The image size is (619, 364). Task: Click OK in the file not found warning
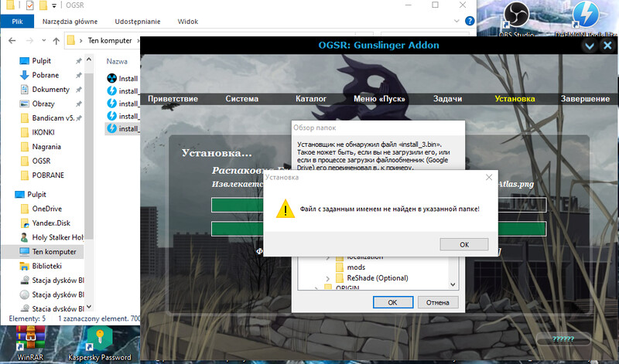463,244
